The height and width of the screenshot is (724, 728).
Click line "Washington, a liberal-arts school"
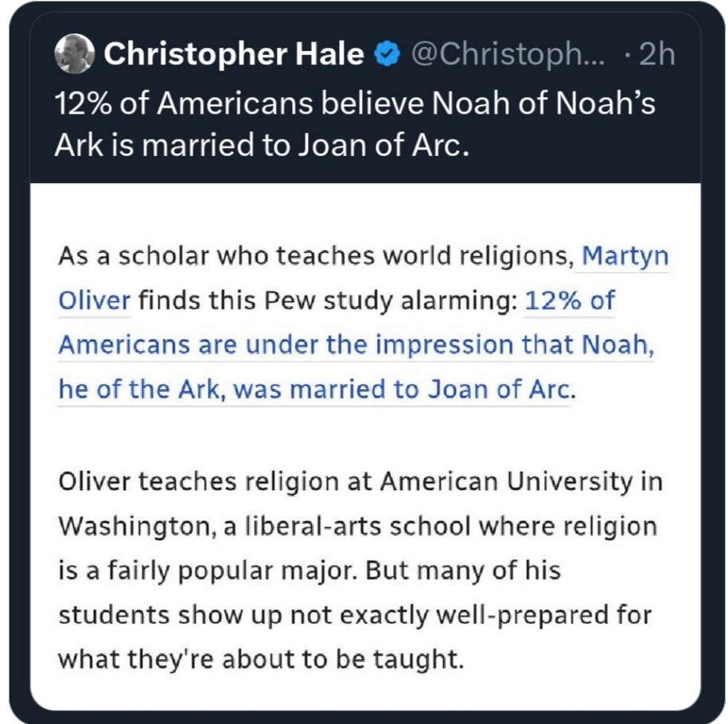[357, 526]
